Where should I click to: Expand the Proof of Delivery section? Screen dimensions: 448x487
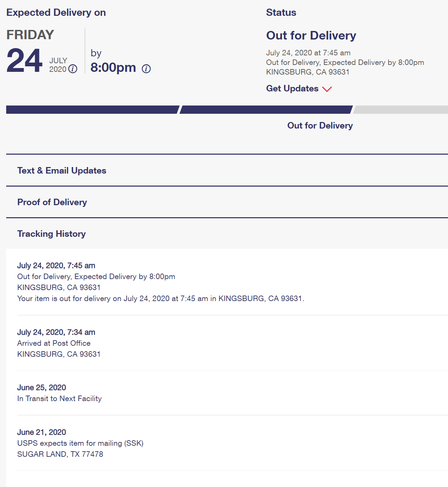[52, 202]
